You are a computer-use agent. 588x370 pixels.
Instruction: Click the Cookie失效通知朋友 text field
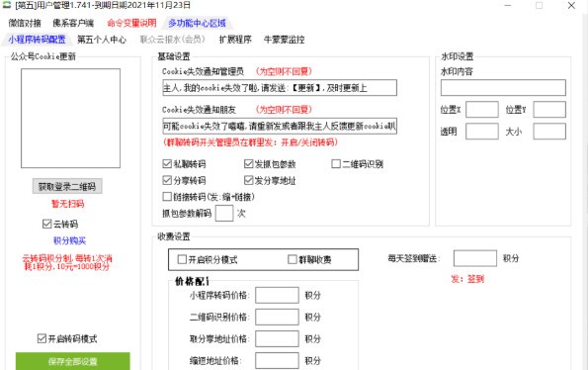click(280, 126)
